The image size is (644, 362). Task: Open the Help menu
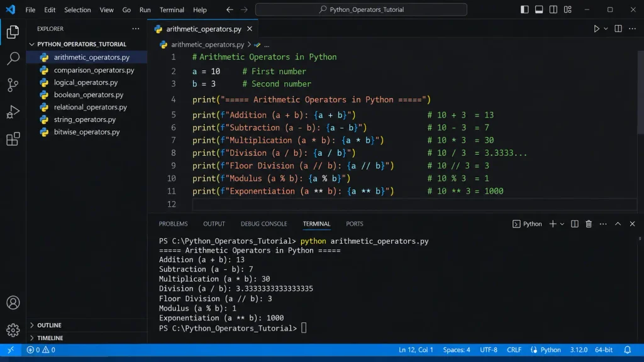click(x=200, y=9)
